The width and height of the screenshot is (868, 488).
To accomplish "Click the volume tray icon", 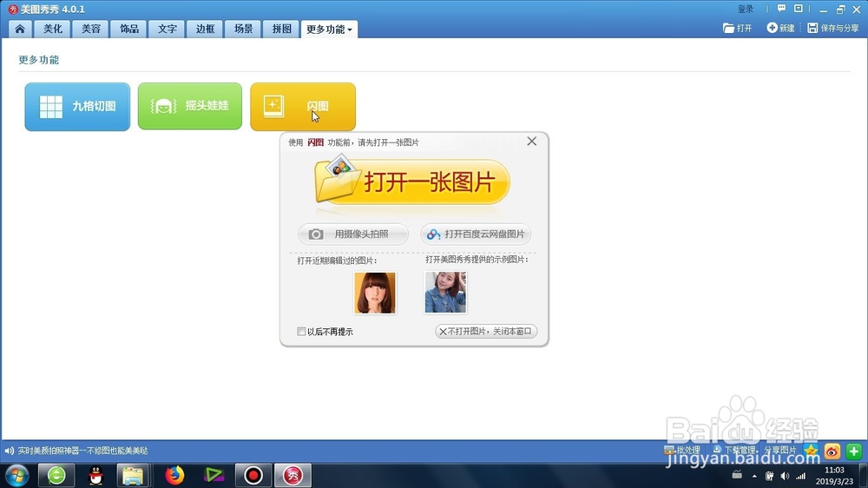I will 785,476.
